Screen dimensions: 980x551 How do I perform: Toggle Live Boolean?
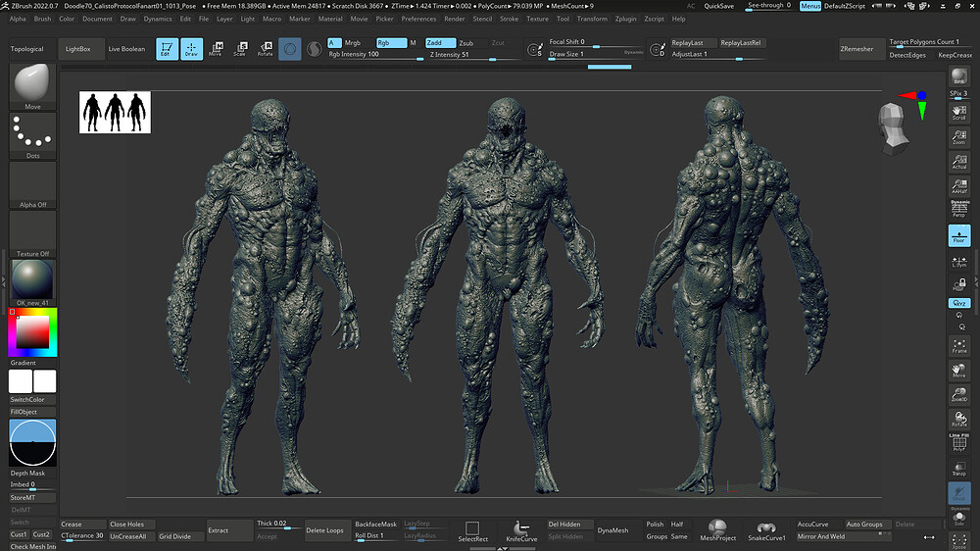(x=126, y=49)
